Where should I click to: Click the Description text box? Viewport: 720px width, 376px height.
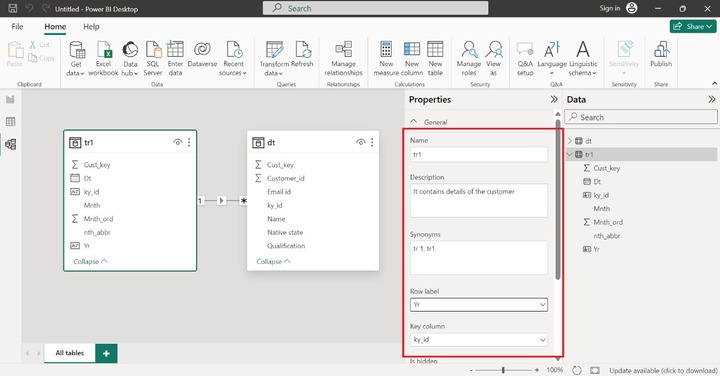[x=478, y=201]
